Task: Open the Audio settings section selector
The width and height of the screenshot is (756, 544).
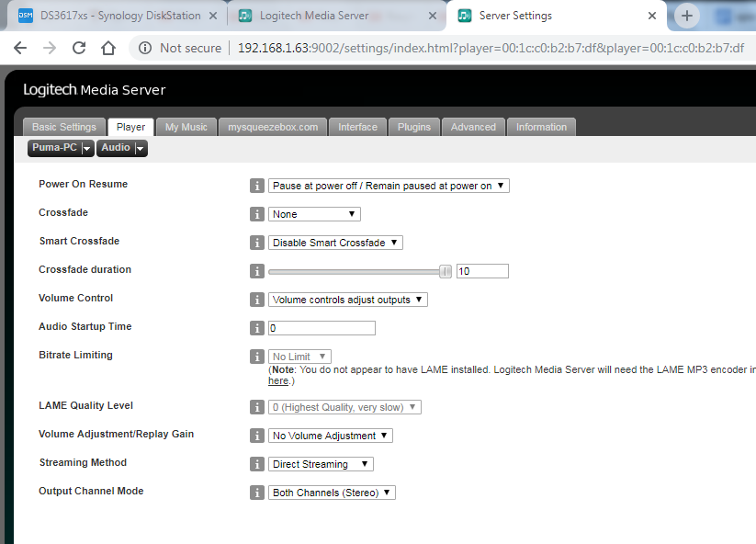Action: point(122,148)
